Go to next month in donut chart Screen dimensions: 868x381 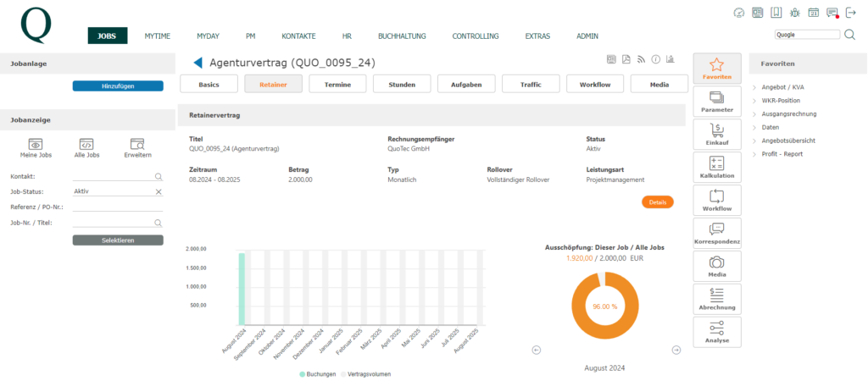pos(676,350)
